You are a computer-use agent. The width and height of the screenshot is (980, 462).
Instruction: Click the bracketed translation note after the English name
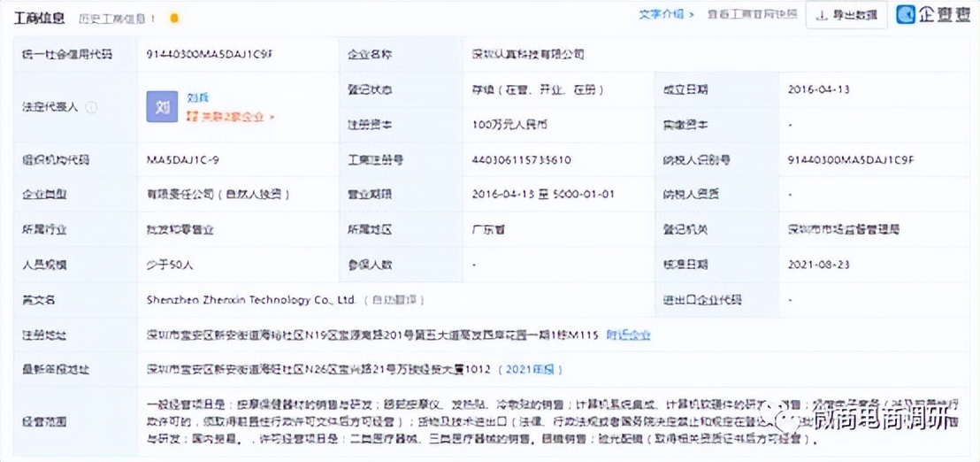[394, 300]
